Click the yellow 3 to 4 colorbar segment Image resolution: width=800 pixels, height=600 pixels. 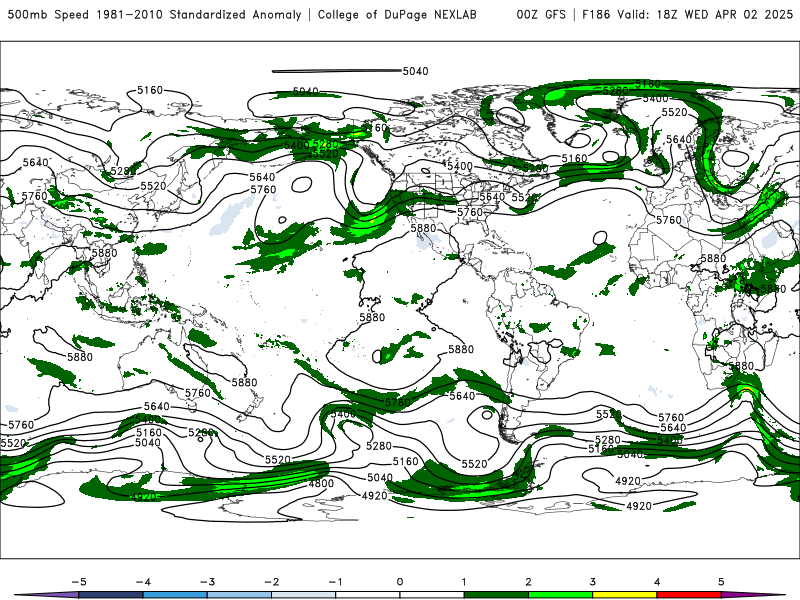coord(624,595)
